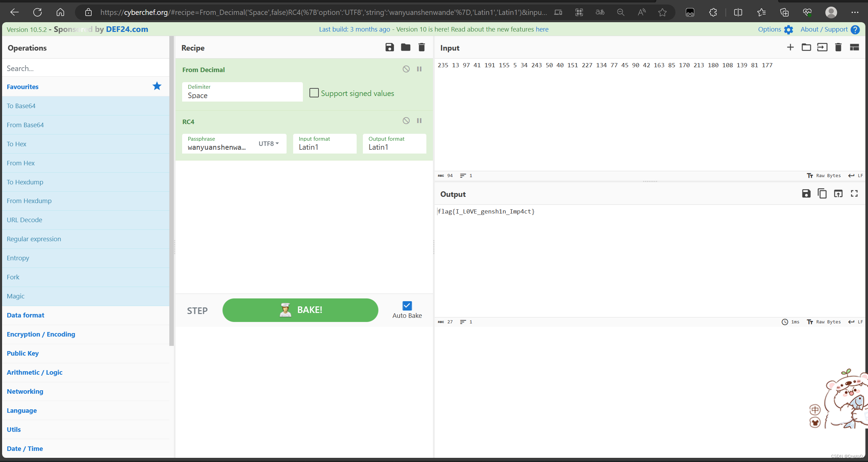868x462 pixels.
Task: Click the copy output icon
Action: tap(822, 194)
